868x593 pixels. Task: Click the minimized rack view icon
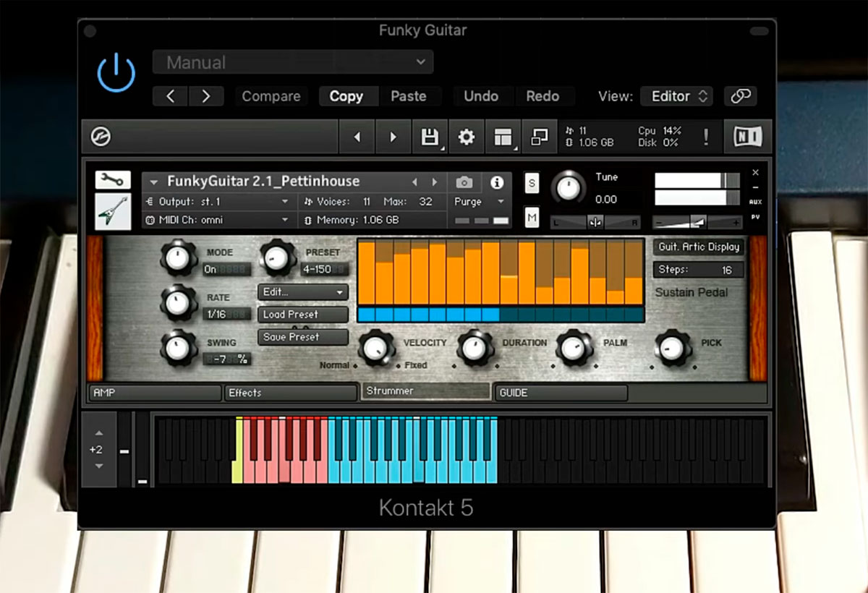[x=540, y=137]
